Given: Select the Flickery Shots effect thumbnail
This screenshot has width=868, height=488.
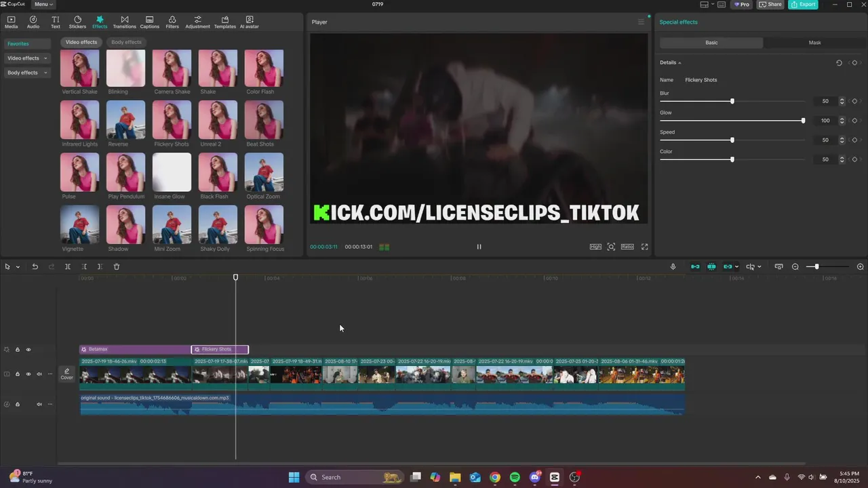Looking at the screenshot, I should [172, 120].
